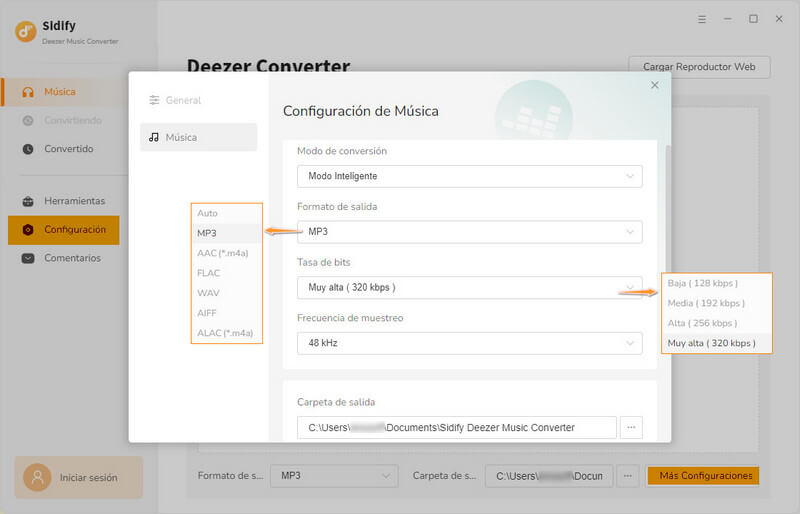This screenshot has height=514, width=800.
Task: Click the Configuración de Música heading
Action: pyautogui.click(x=361, y=111)
